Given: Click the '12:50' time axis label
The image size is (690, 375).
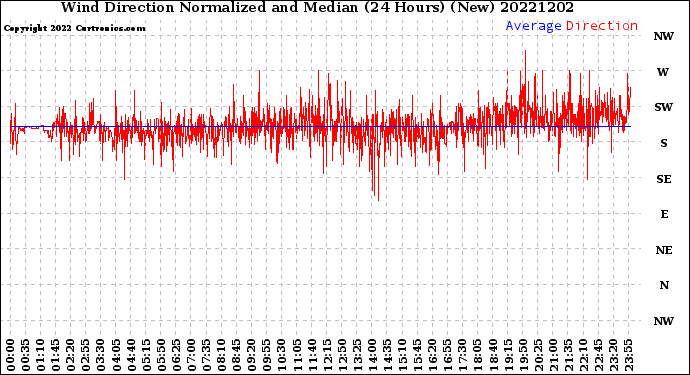Looking at the screenshot, I should (342, 355).
